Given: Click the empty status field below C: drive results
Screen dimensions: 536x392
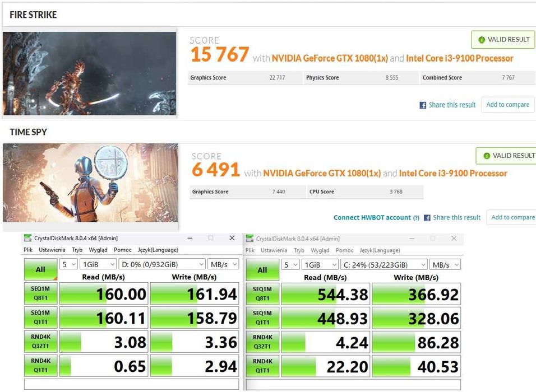Looking at the screenshot, I should pyautogui.click(x=353, y=384).
